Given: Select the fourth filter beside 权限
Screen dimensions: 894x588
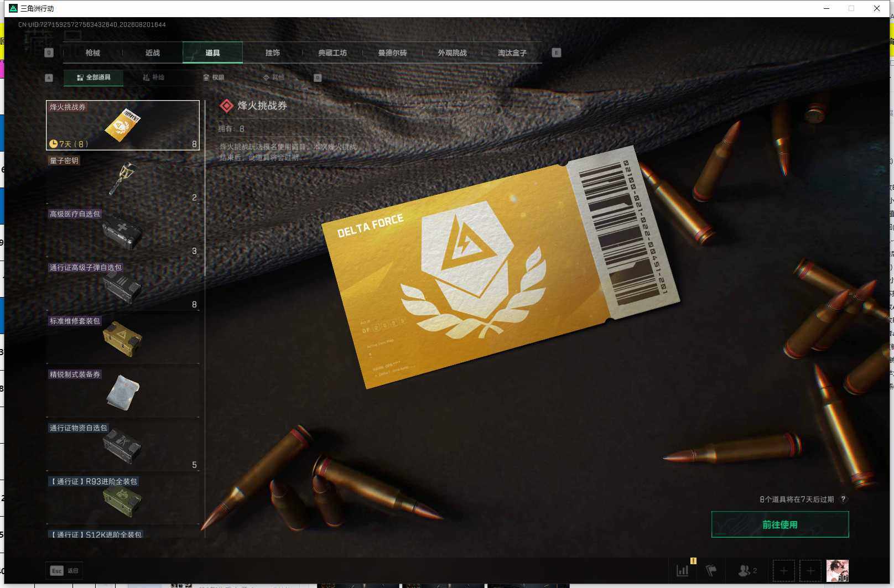Looking at the screenshot, I should pos(274,77).
